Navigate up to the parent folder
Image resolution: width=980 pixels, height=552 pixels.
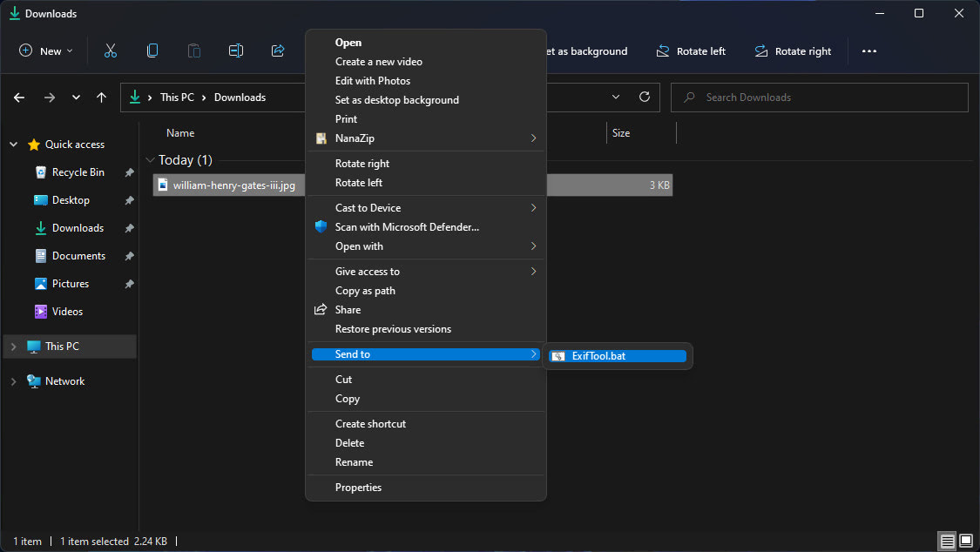101,97
